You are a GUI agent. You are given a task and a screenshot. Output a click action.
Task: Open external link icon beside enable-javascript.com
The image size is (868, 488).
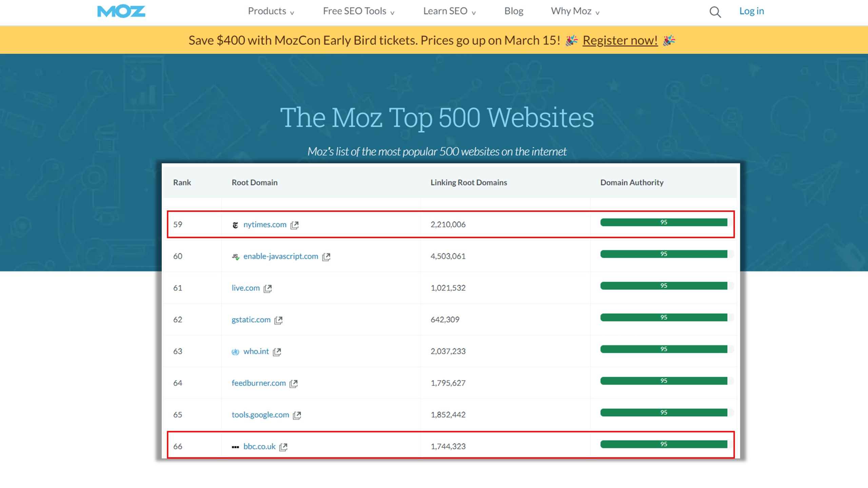[326, 257]
